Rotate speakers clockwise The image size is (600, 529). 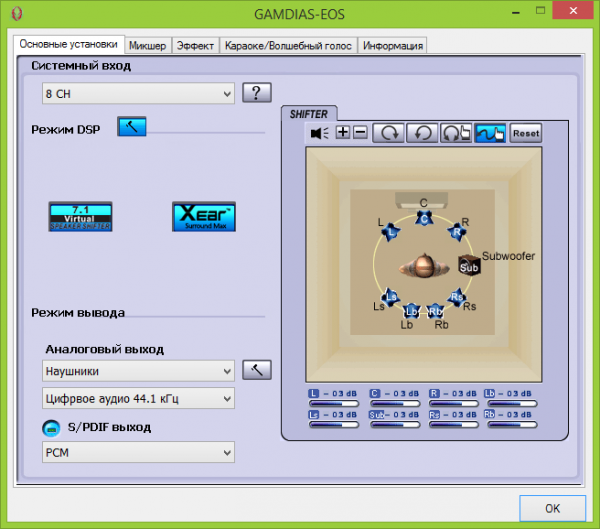[388, 133]
